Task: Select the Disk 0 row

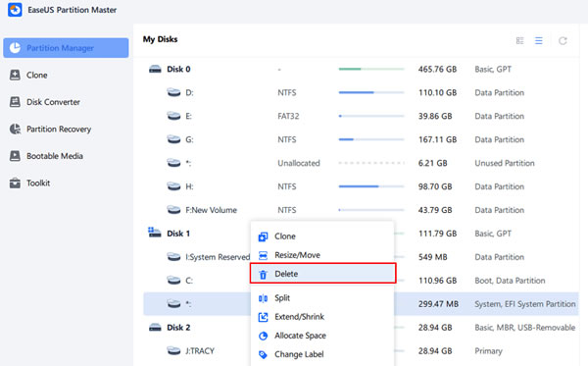Action: (x=361, y=69)
